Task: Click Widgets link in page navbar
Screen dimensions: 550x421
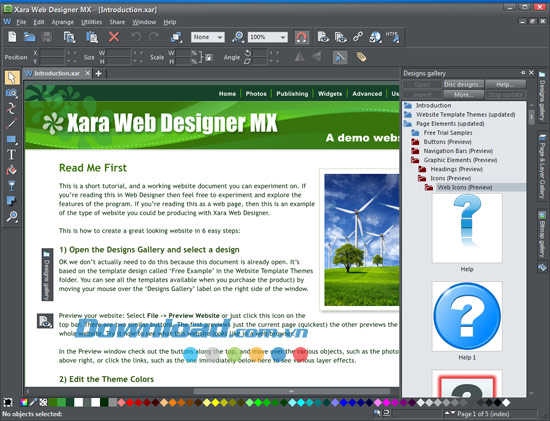Action: (x=330, y=94)
